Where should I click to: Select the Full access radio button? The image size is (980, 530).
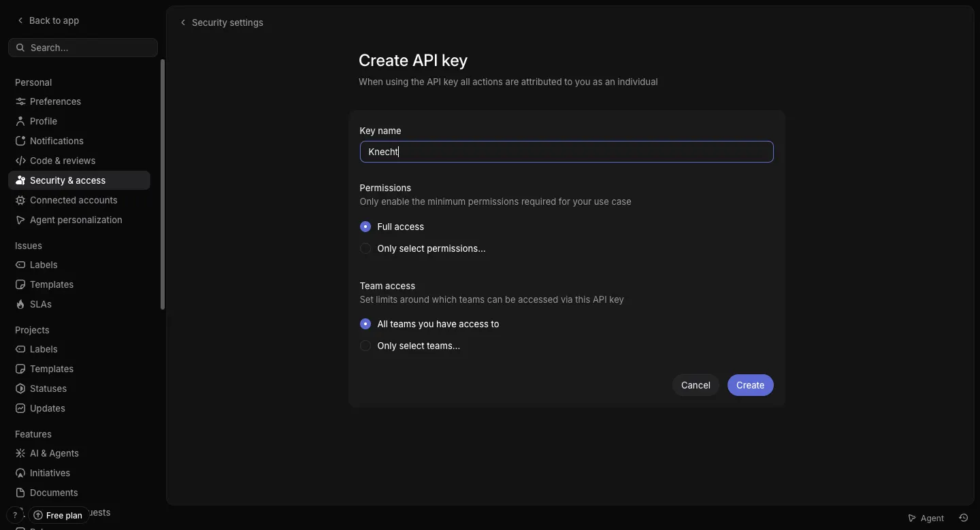click(x=365, y=227)
